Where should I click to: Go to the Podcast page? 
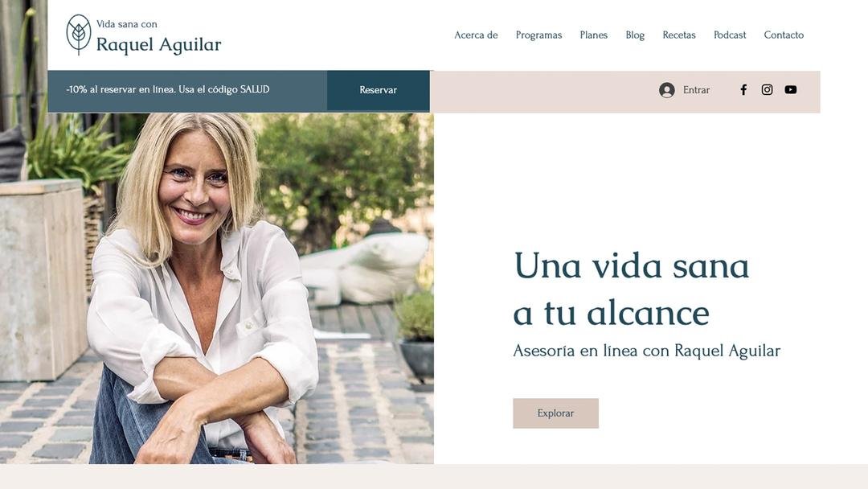click(730, 35)
